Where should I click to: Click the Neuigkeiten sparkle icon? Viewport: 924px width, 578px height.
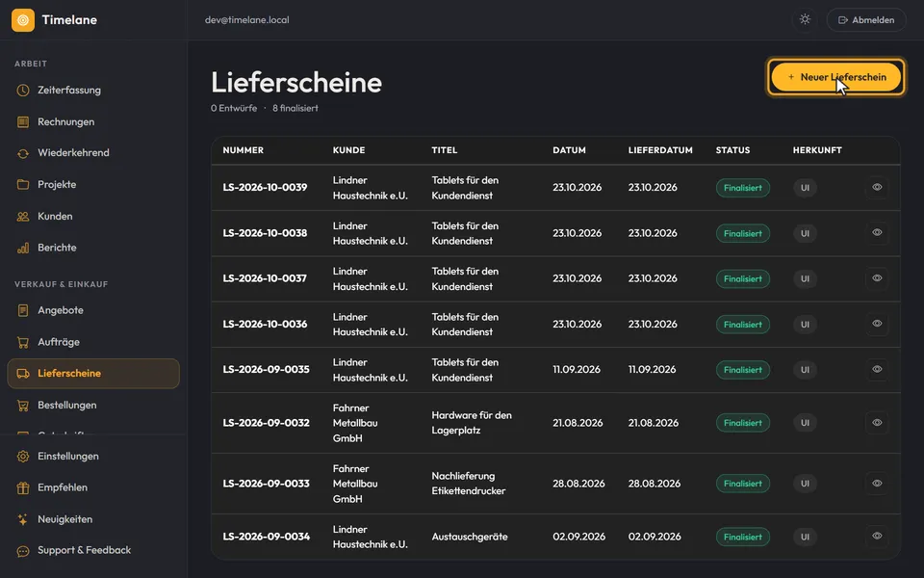(x=23, y=519)
